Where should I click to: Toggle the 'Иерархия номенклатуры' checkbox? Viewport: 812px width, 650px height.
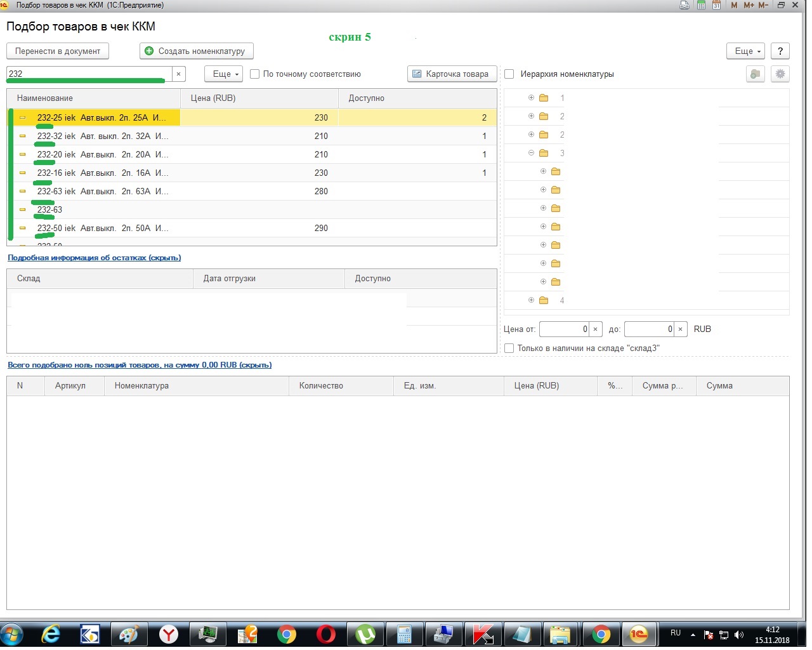[509, 74]
